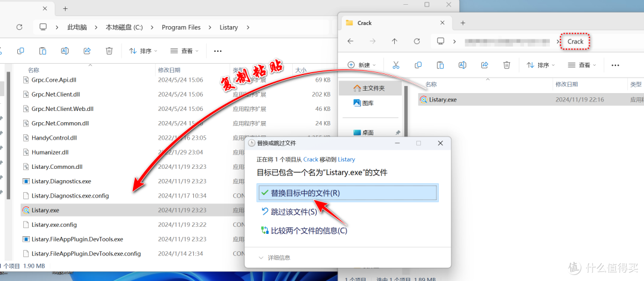Click Share icon in Crack window toolbar
The height and width of the screenshot is (281, 644).
(x=485, y=65)
